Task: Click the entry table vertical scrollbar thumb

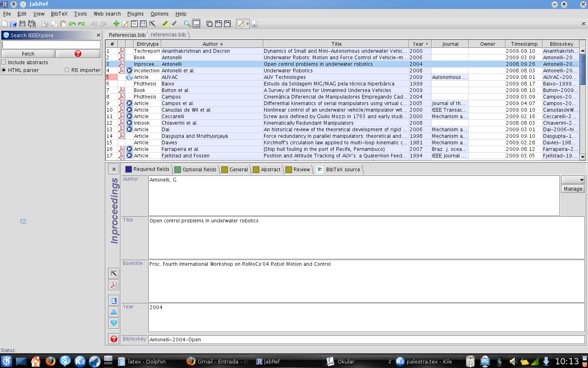Action: coord(583,70)
